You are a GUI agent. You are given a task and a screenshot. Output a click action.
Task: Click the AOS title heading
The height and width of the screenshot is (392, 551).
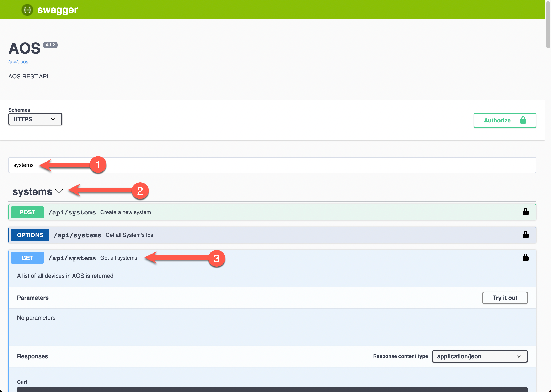24,48
